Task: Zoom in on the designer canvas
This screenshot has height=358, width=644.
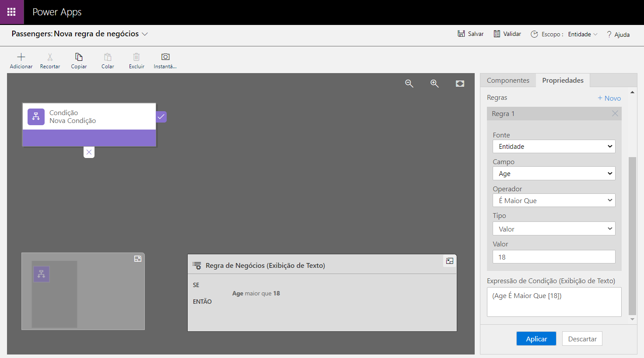Action: 434,83
